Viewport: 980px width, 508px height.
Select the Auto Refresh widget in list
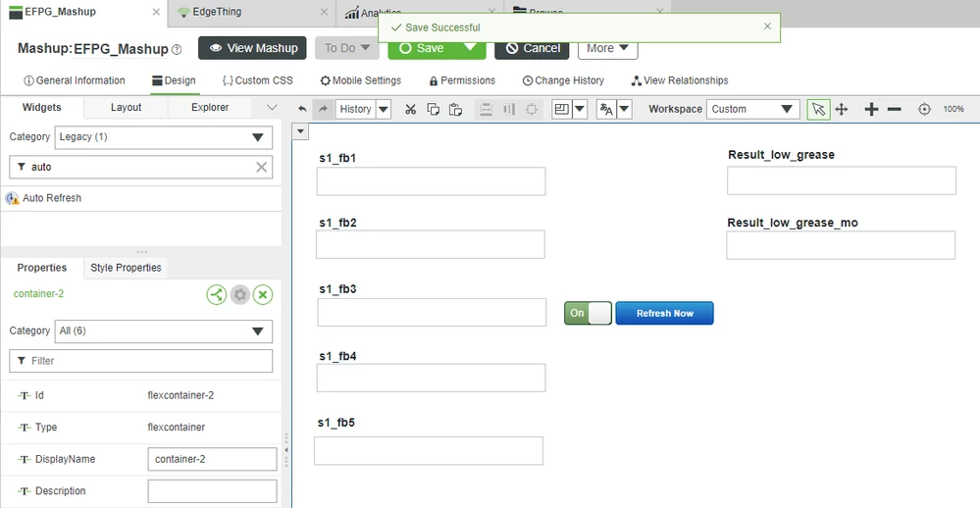tap(141, 198)
